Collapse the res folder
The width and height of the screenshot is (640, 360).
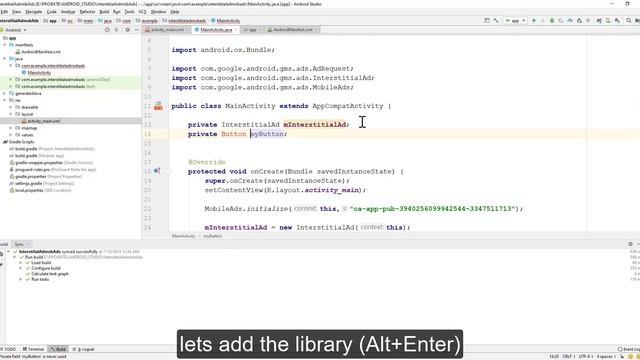pyautogui.click(x=4, y=100)
